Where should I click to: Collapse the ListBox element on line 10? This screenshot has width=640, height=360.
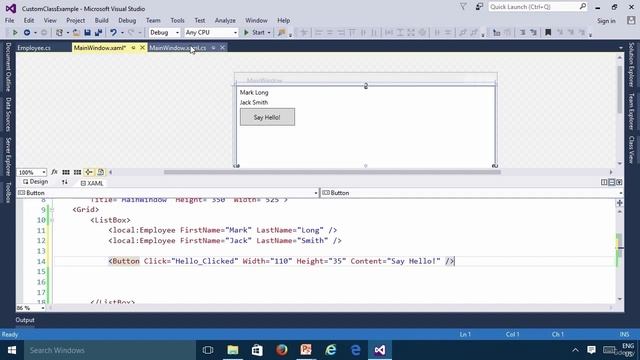52,220
